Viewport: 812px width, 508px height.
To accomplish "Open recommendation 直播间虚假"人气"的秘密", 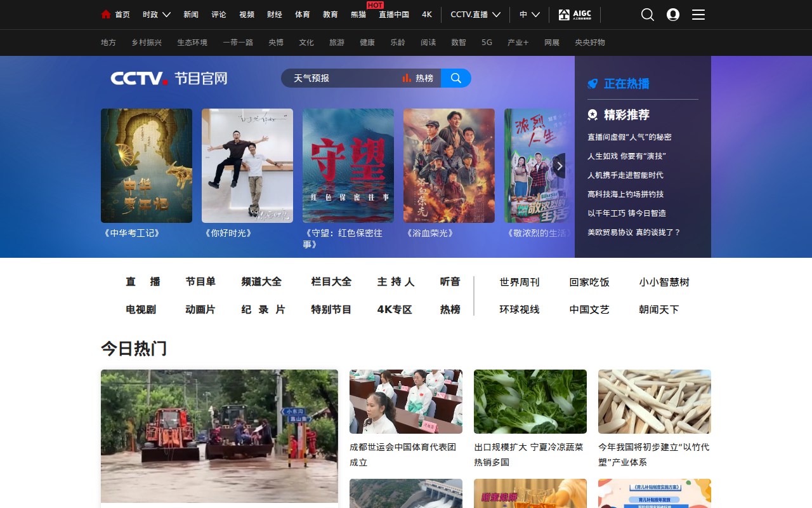I will tap(629, 137).
